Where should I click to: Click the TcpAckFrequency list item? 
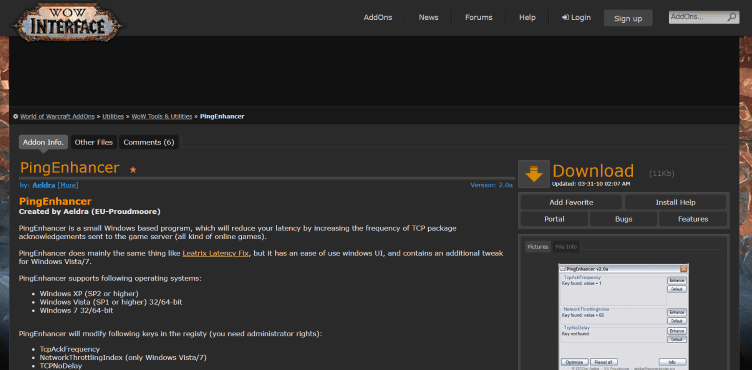point(70,349)
